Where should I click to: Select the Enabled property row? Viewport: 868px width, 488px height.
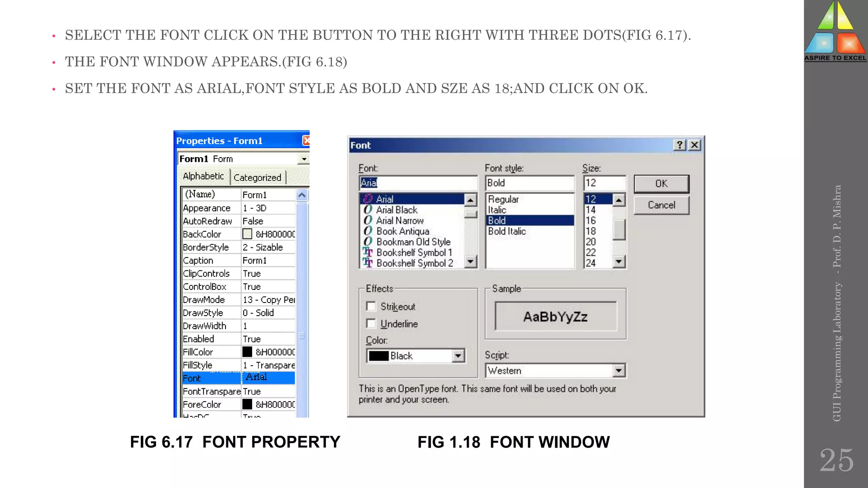pos(239,339)
